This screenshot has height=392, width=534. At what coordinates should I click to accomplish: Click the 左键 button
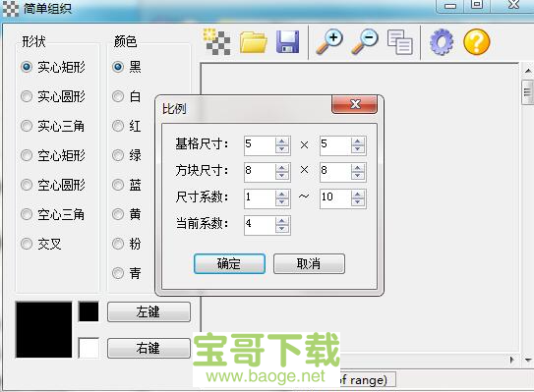(148, 311)
